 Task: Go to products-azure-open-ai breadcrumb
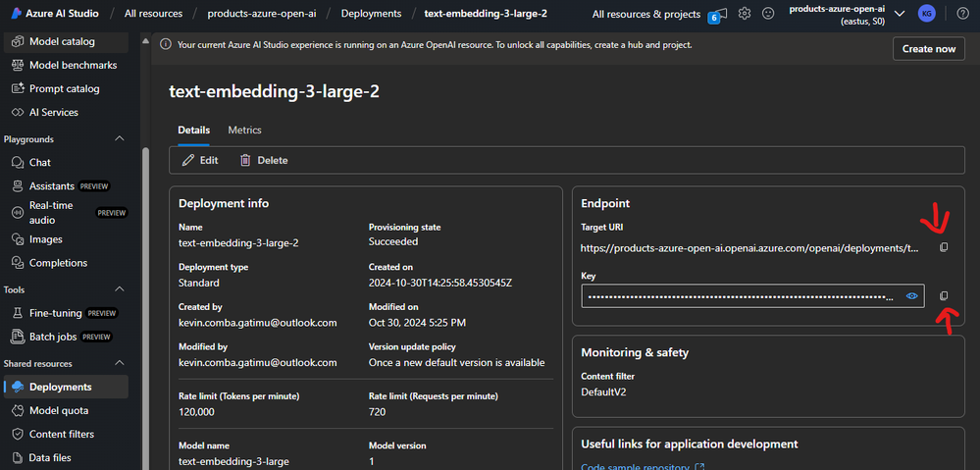point(262,13)
